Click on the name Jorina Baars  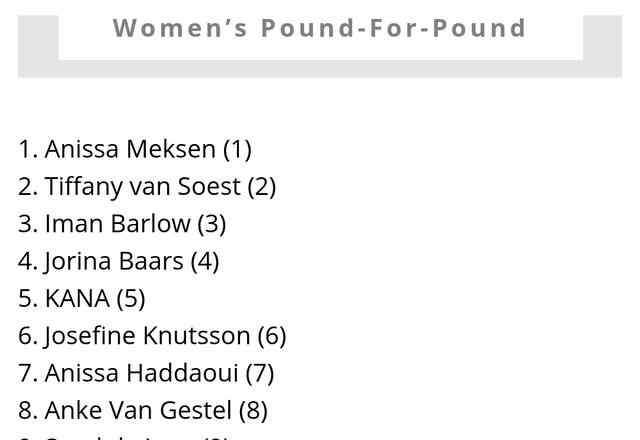pos(114,261)
